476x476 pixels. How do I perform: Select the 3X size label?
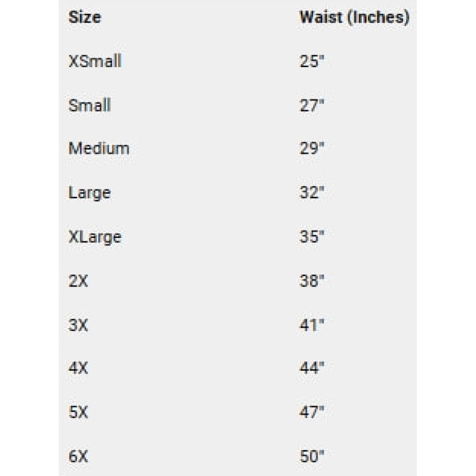[x=78, y=325]
